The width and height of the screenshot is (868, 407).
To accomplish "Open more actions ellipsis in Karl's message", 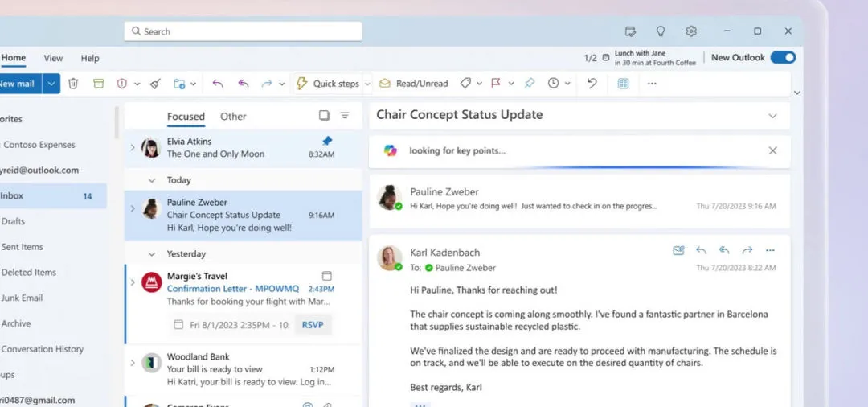I will (770, 250).
